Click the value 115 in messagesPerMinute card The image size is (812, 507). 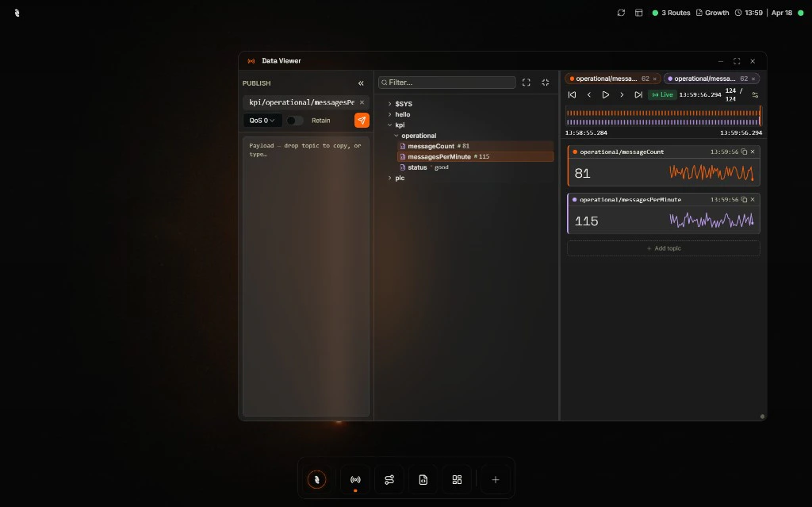(x=586, y=221)
